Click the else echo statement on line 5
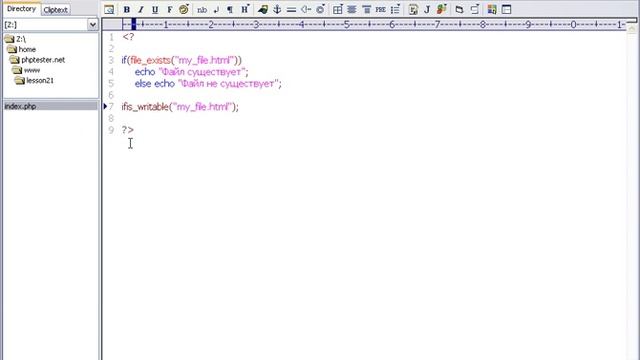Viewport: 640px width, 360px height. tap(208, 83)
